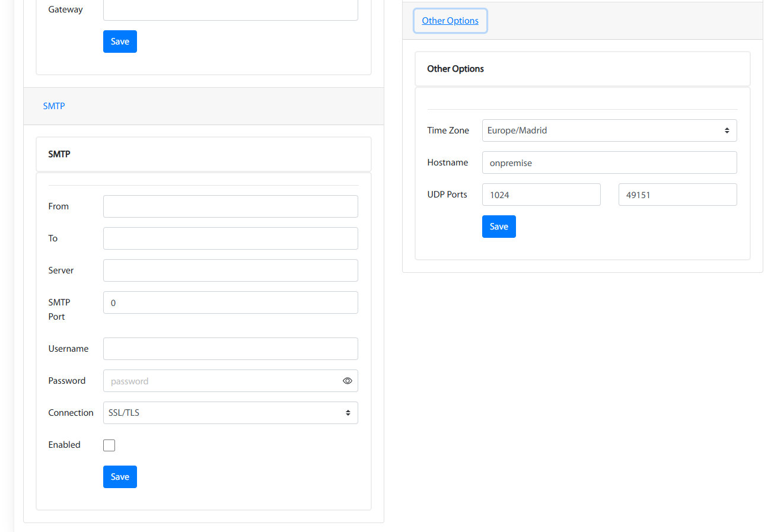This screenshot has height=532, width=771.
Task: Click the UDP Ports field showing 49151
Action: 677,195
